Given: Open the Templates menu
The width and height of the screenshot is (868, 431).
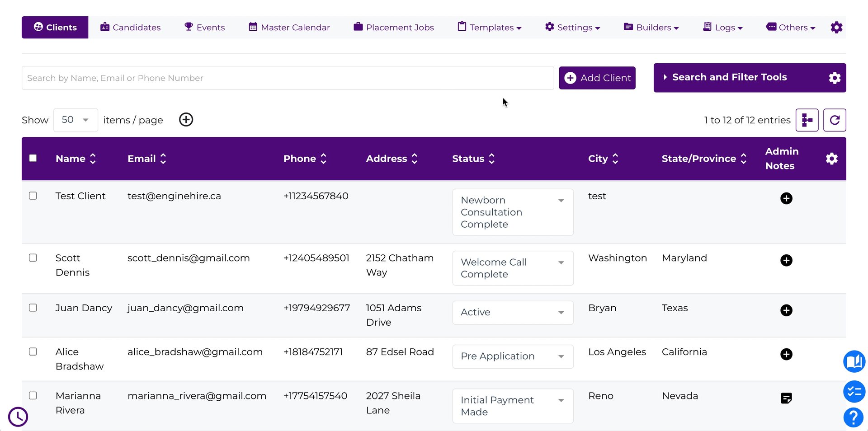Looking at the screenshot, I should tap(490, 28).
